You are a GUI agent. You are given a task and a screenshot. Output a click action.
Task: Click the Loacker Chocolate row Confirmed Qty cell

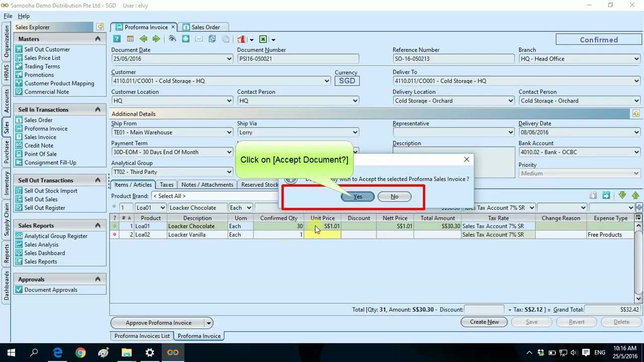point(279,226)
